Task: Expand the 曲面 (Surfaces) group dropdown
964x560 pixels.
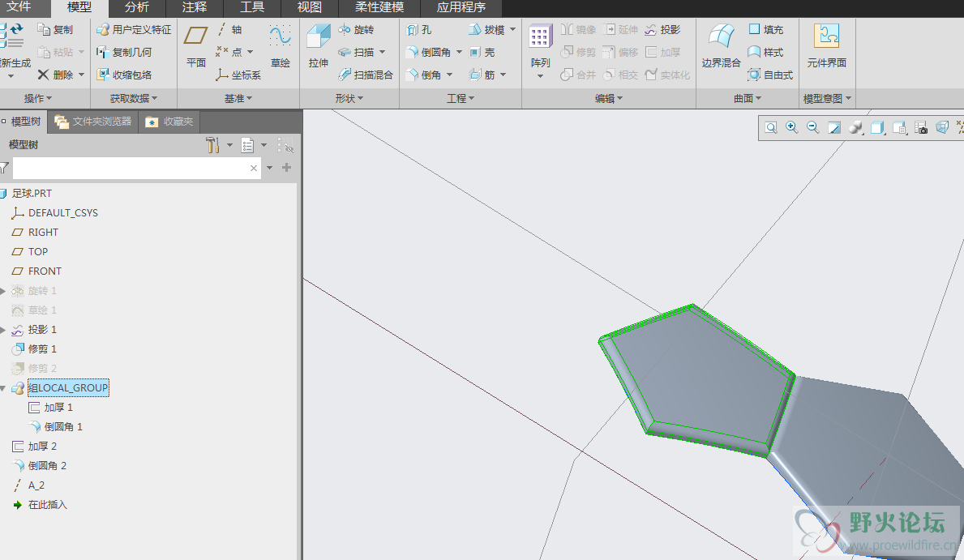Action: [748, 98]
